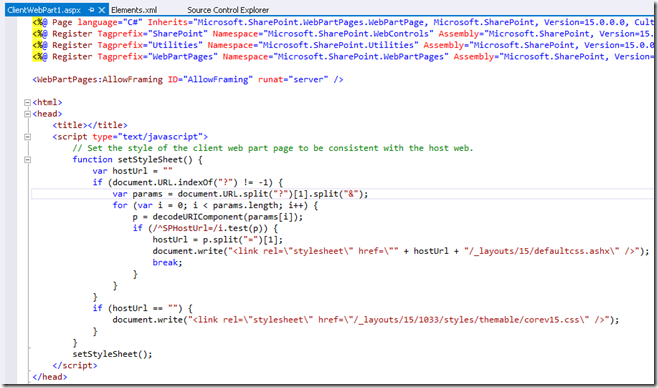The width and height of the screenshot is (658, 388).
Task: Click the if (hostUrl == "") line
Action: click(142, 308)
